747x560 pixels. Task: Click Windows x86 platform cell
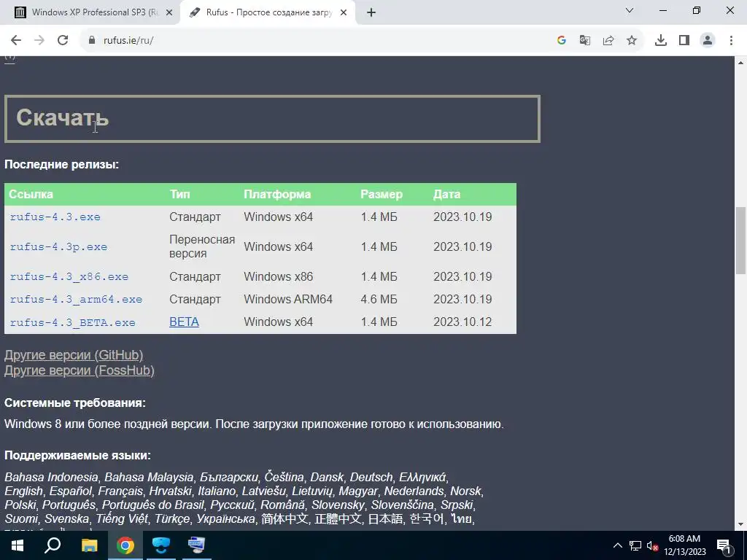click(x=278, y=276)
